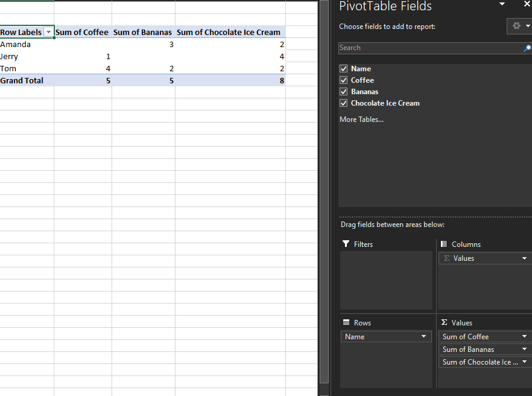The image size is (532, 396).
Task: Select the Jerry row label cell
Action: tap(27, 56)
